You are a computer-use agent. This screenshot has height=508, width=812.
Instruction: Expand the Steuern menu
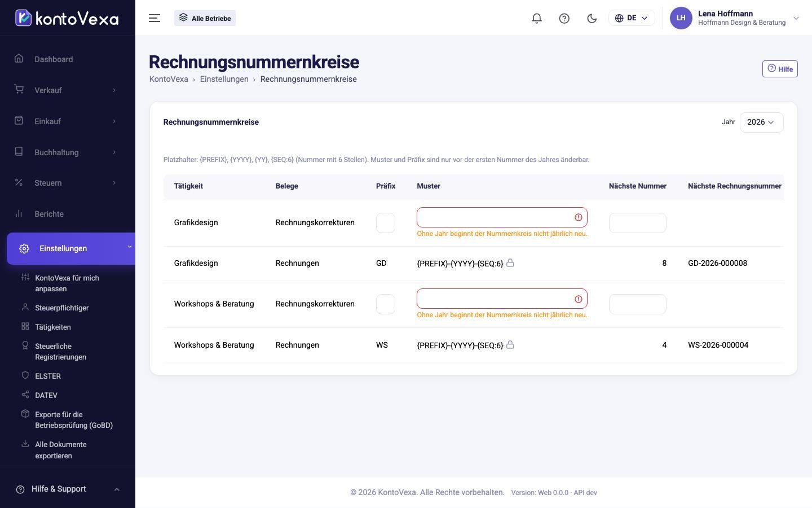pyautogui.click(x=68, y=183)
